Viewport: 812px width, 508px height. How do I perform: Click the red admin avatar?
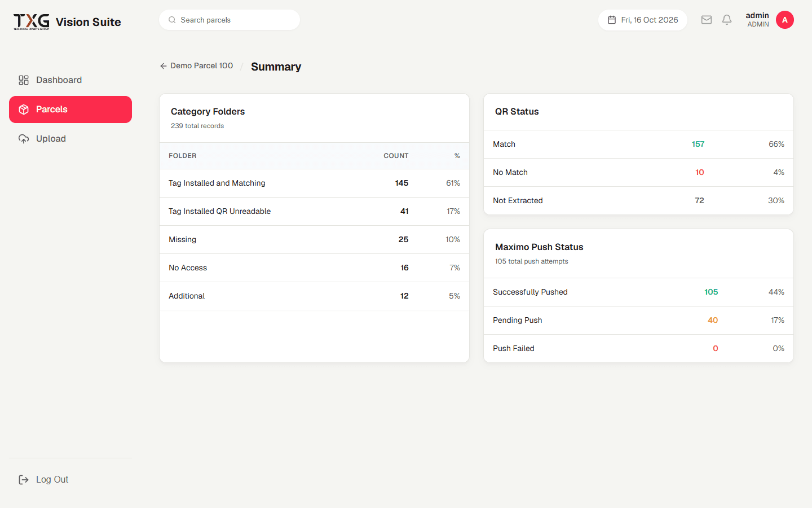[785, 20]
